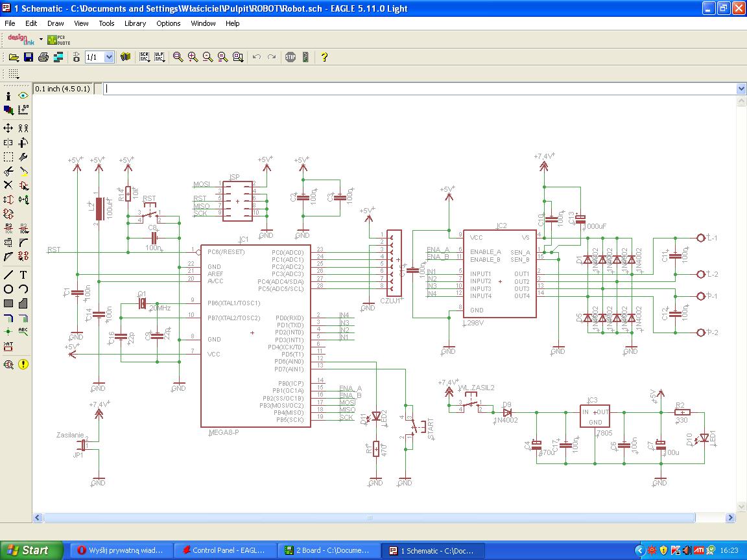Click the Zoom in magnifier icon
Image resolution: width=747 pixels, height=560 pixels.
click(193, 57)
